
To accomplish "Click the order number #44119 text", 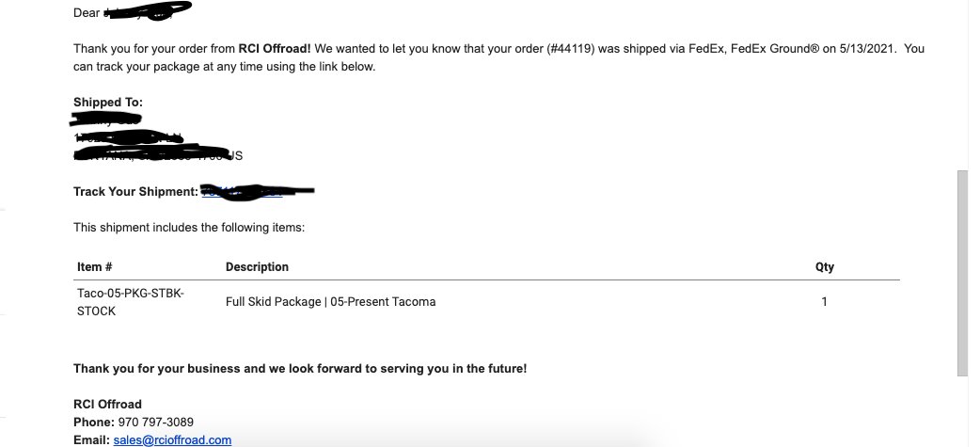I will (573, 49).
